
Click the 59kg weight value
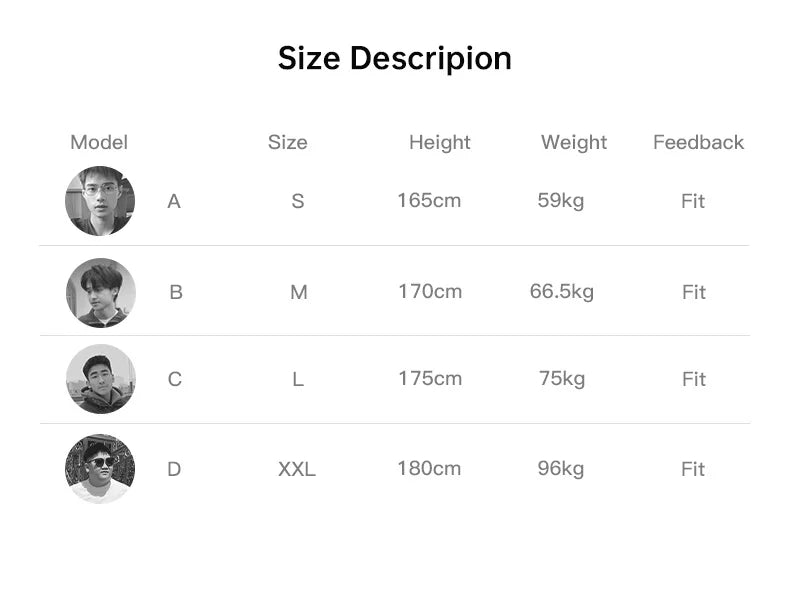561,201
